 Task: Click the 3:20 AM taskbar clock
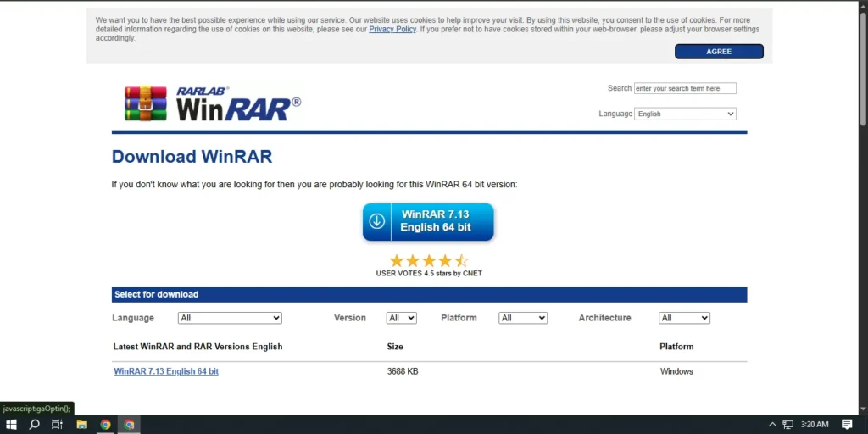[815, 425]
